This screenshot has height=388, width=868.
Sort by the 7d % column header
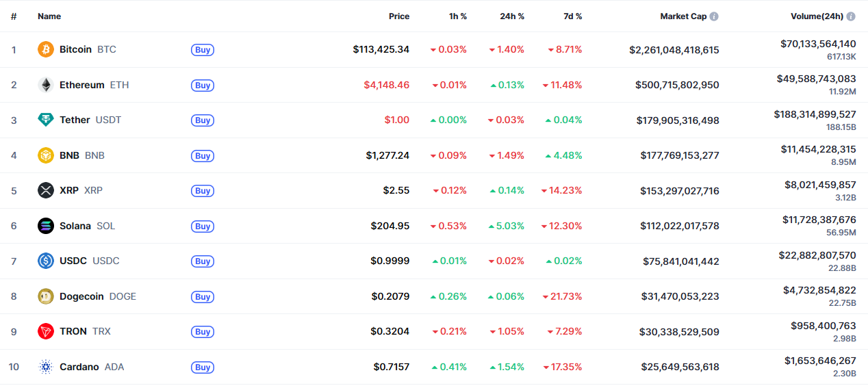pyautogui.click(x=573, y=16)
